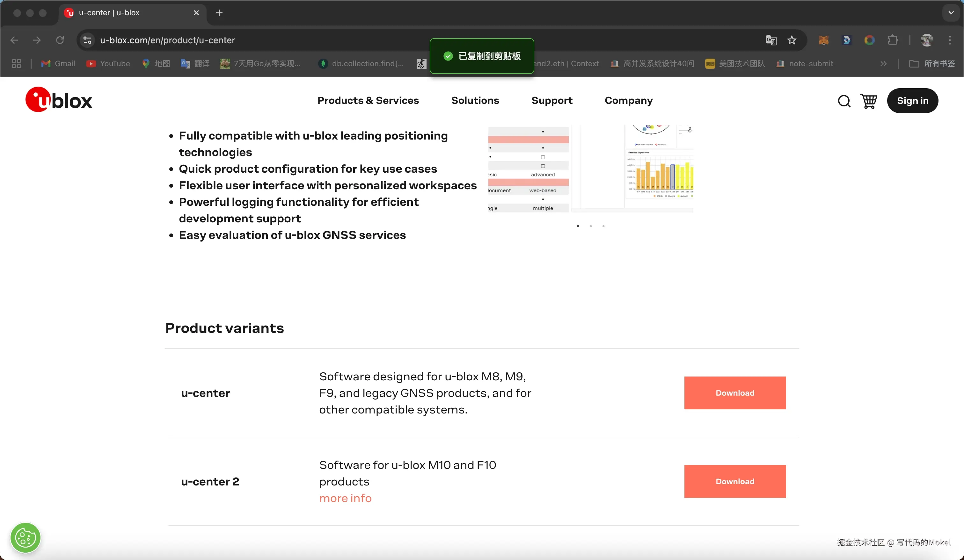Screen dimensions: 964x560
Task: Open the tab search dropdown arrow
Action: (x=951, y=13)
